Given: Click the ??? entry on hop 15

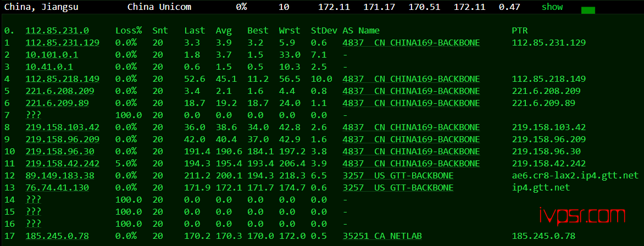Looking at the screenshot, I should click(34, 213).
